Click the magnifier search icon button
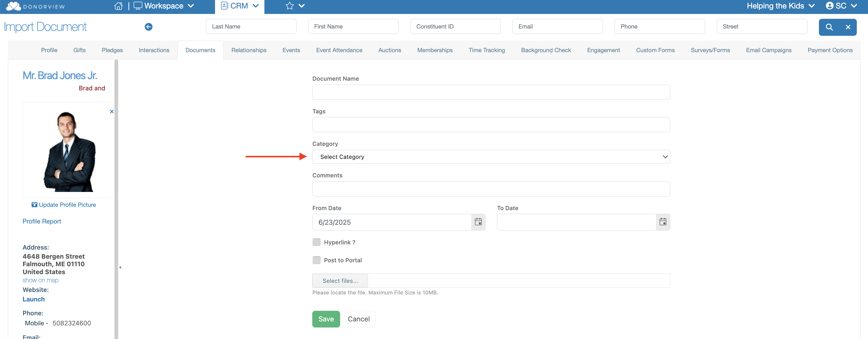 [829, 27]
